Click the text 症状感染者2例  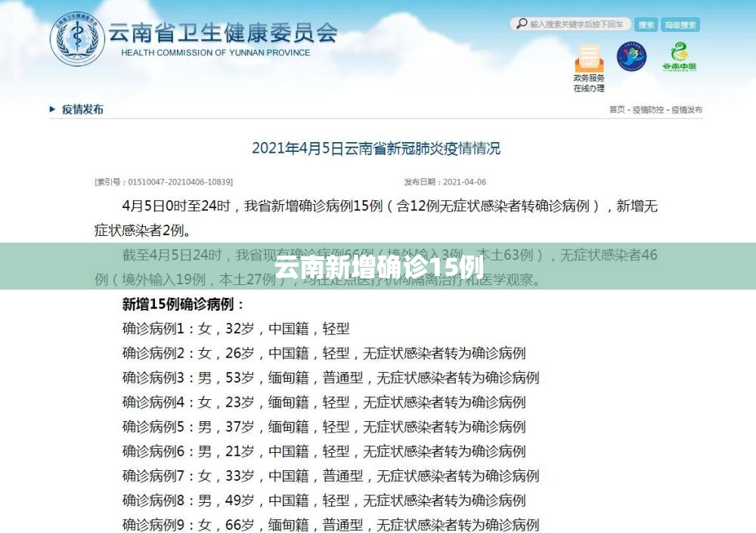[x=143, y=231]
